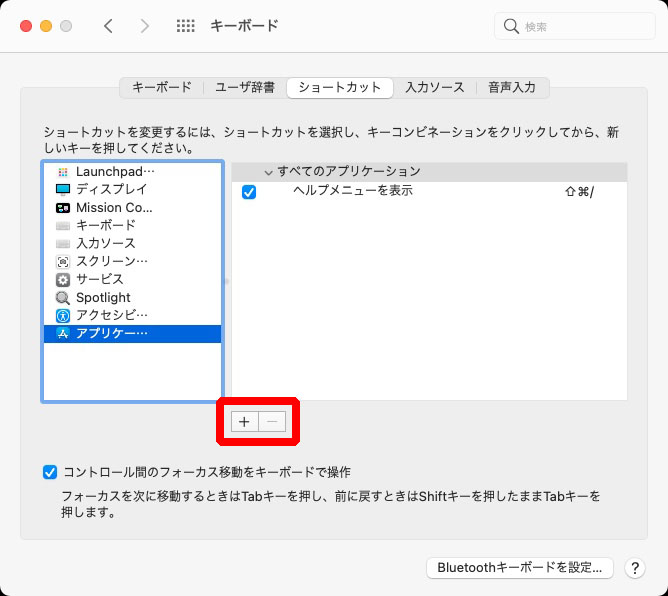Viewport: 668px width, 596px height.
Task: Click the 入力ソース list keyboard icon
Action: [x=63, y=244]
